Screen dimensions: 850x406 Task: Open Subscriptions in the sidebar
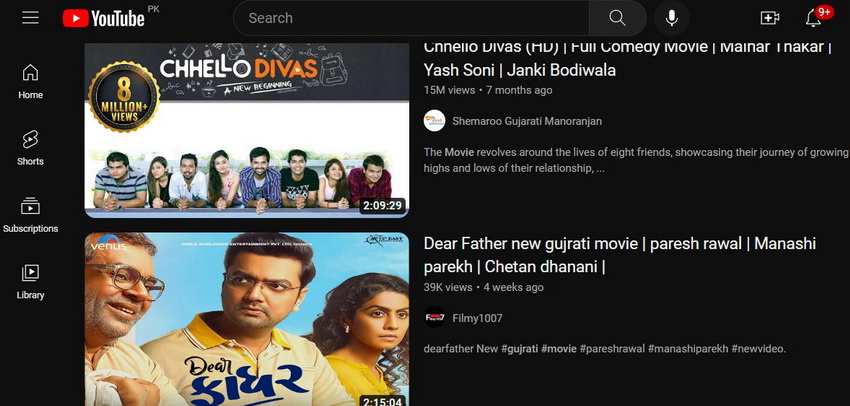(30, 215)
